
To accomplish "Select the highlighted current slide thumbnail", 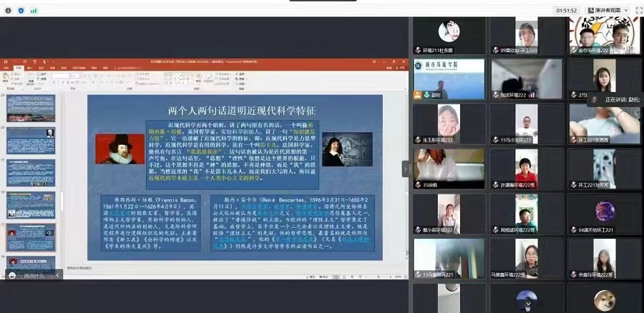I will point(31,237).
